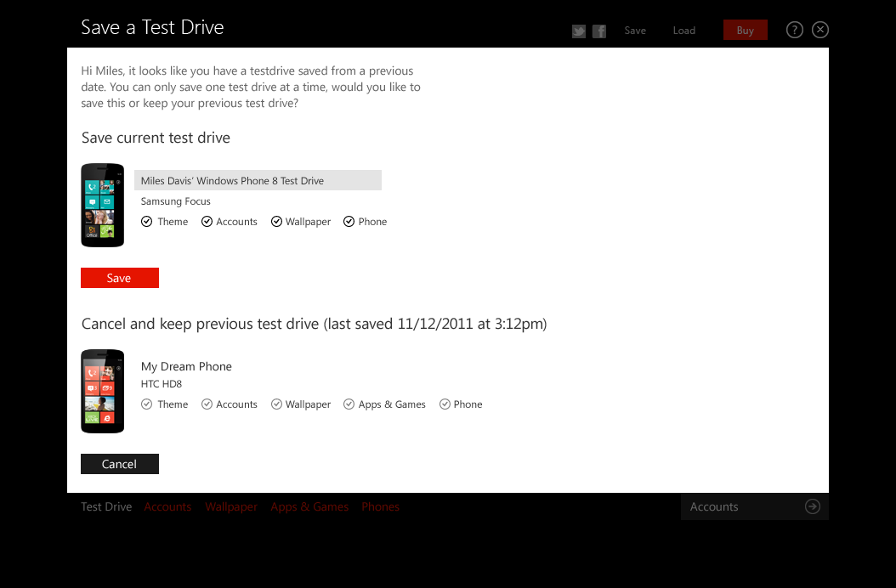Open the Wallpaper bottom tab
Viewport: 896px width, 588px height.
click(x=231, y=507)
